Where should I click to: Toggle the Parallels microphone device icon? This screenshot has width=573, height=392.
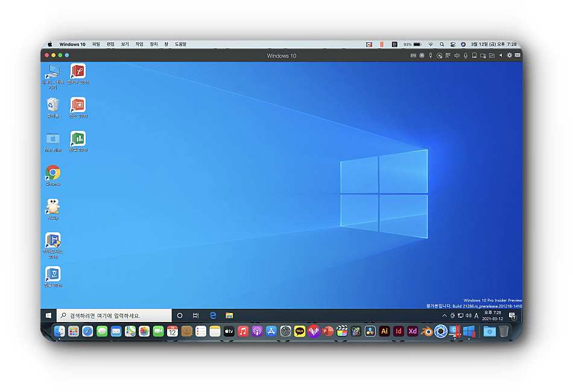pos(465,55)
